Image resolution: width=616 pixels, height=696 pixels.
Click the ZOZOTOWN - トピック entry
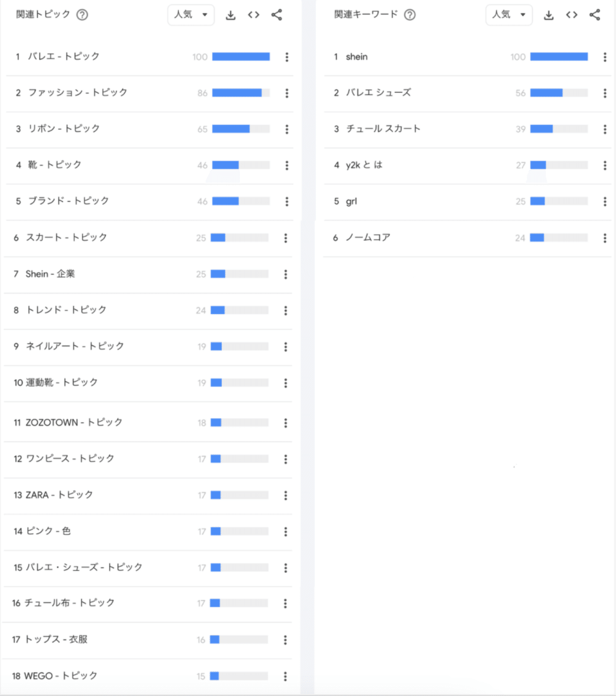point(74,422)
